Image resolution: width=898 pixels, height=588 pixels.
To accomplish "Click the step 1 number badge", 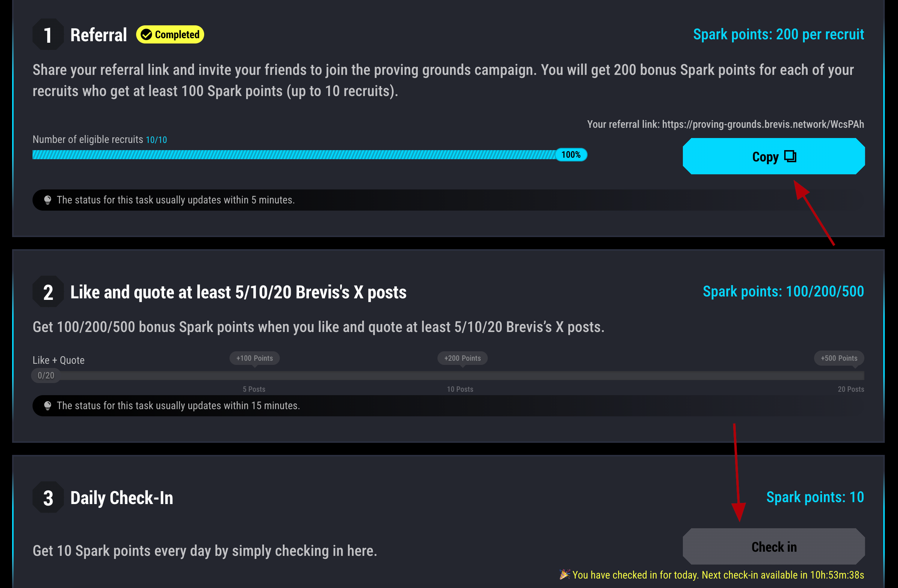I will point(48,35).
